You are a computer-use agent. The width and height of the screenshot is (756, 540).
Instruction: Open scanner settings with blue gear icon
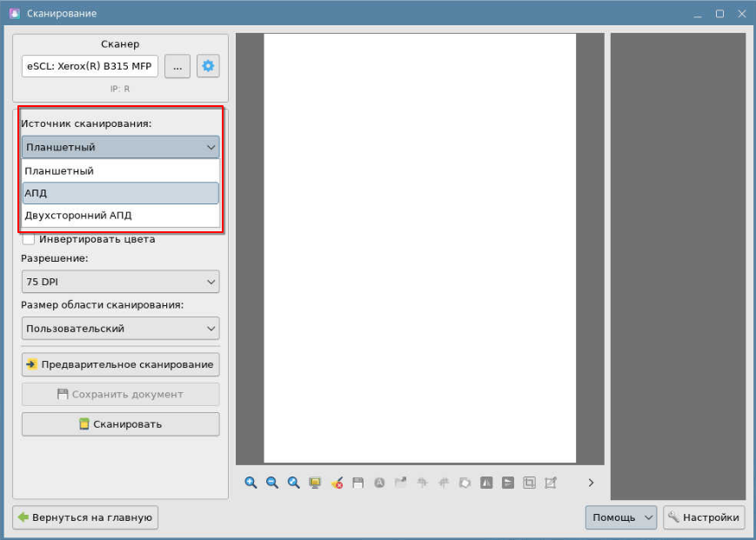[208, 66]
